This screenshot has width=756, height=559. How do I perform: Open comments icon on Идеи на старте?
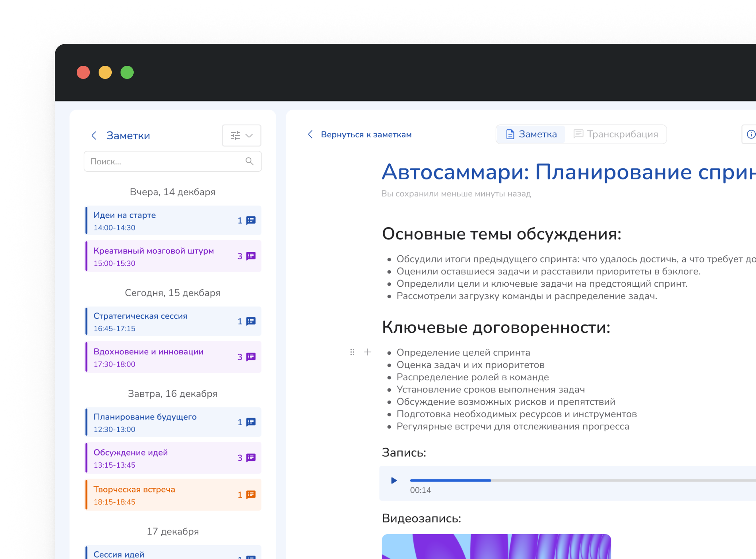click(x=251, y=220)
